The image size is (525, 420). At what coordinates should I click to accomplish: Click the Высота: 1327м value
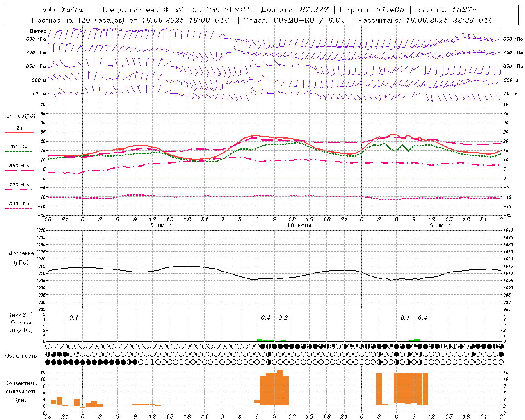point(446,10)
